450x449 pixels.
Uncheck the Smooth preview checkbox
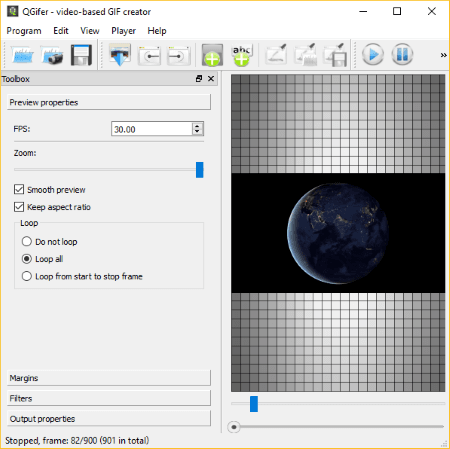[19, 189]
